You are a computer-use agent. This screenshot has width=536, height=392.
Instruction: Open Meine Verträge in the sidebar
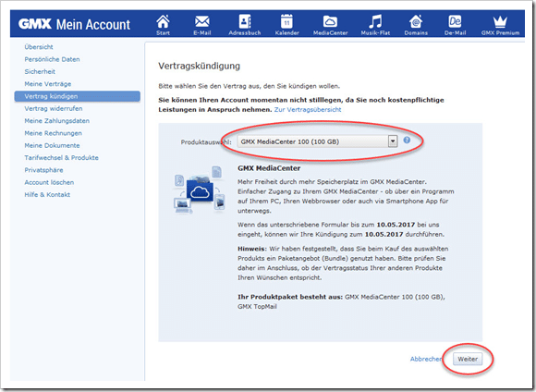coord(48,84)
